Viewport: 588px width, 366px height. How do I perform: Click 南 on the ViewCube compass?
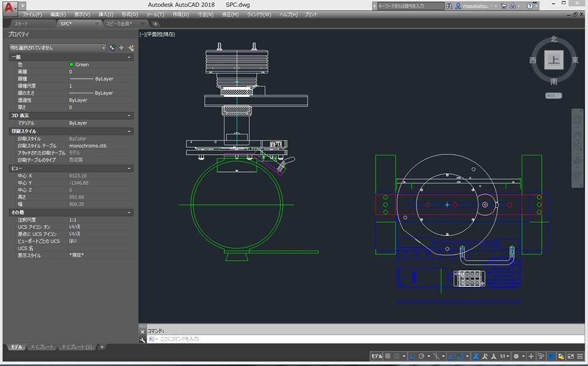click(x=554, y=81)
